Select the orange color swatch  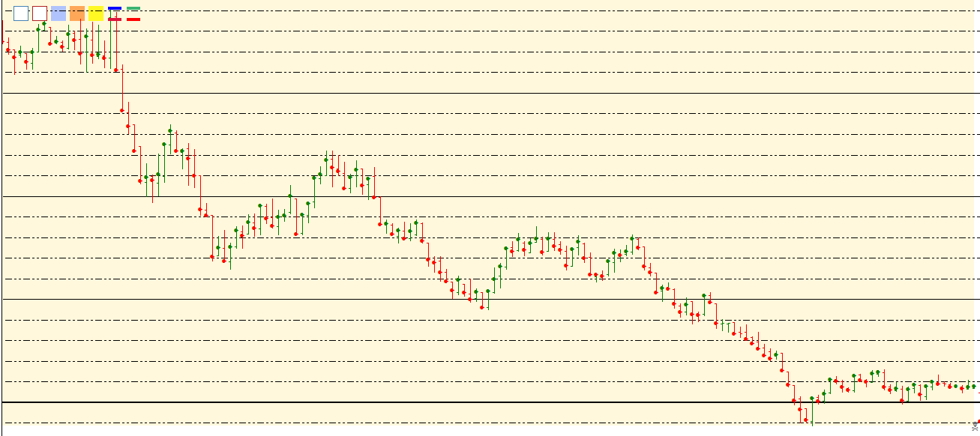(77, 13)
